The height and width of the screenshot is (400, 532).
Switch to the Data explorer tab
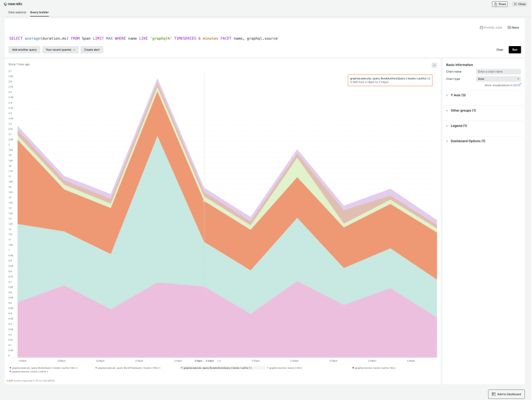pyautogui.click(x=17, y=12)
